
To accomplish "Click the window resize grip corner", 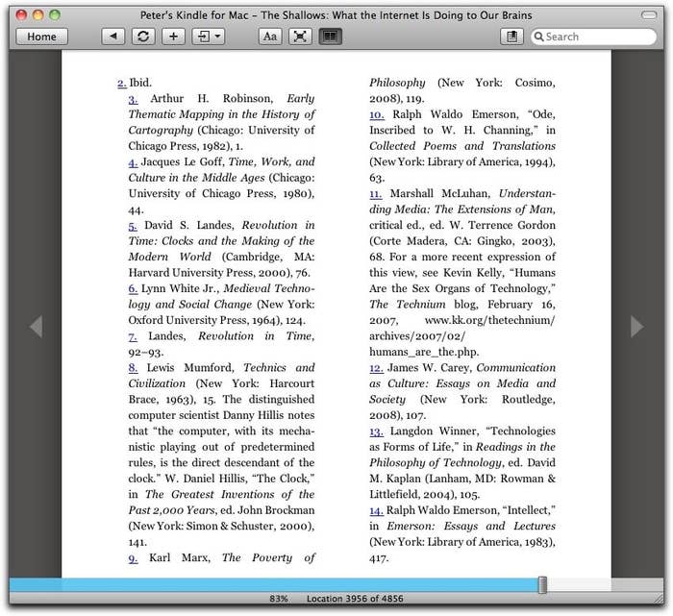I will 658,598.
